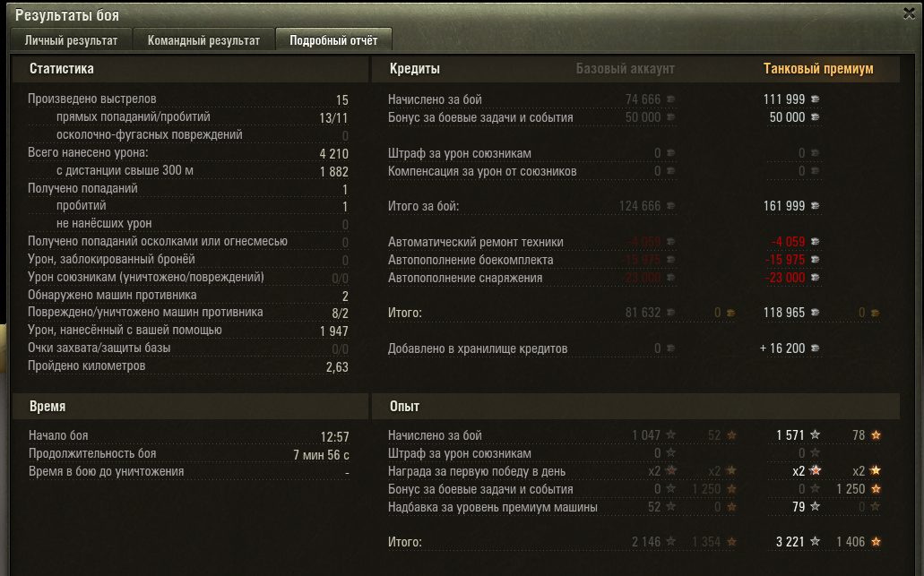This screenshot has height=576, width=924.
Task: Click the Танковый премиум column header
Action: [x=818, y=68]
